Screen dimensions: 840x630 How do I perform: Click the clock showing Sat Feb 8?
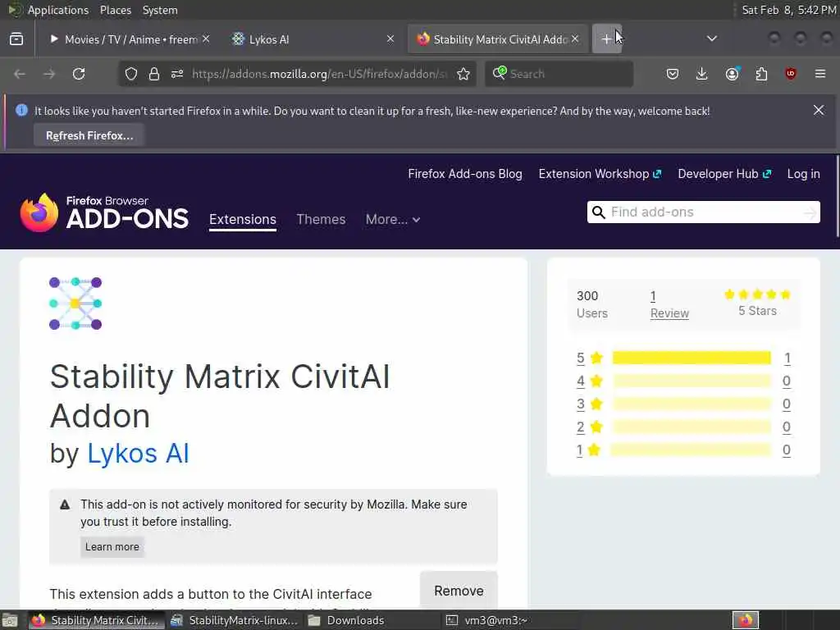click(x=788, y=10)
